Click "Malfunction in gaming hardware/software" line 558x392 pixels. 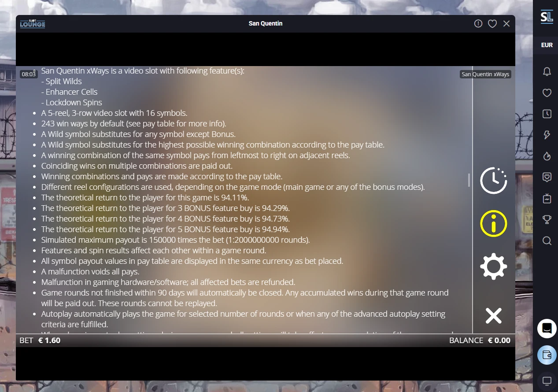click(x=168, y=282)
